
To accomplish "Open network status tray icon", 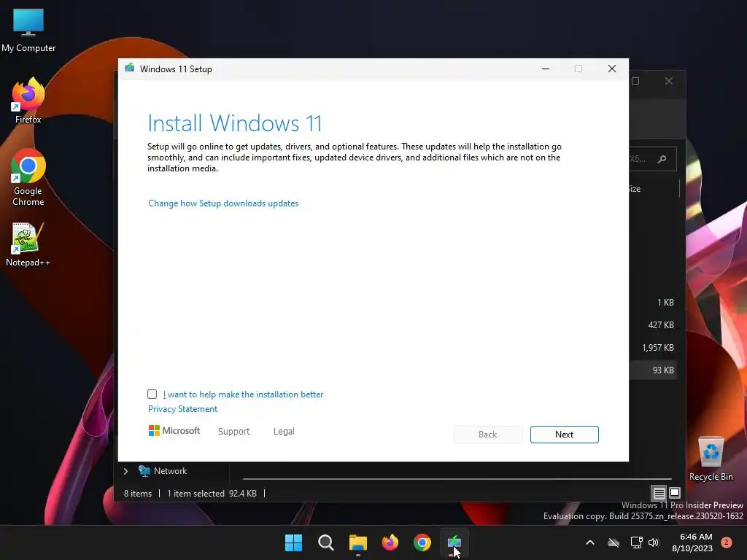I will (x=636, y=542).
